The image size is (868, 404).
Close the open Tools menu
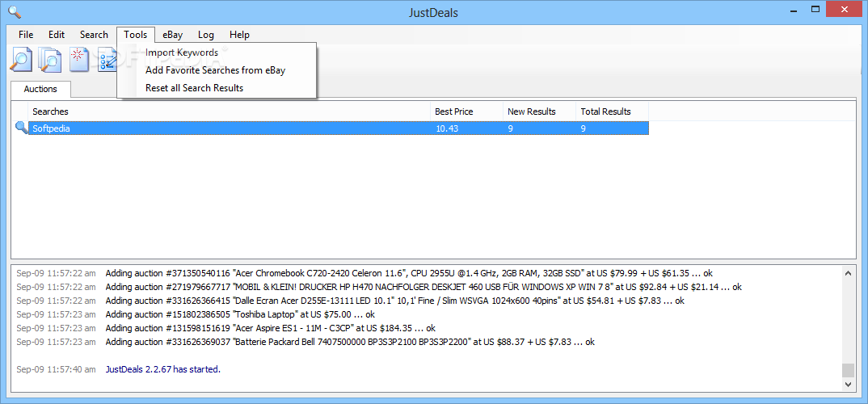(136, 34)
